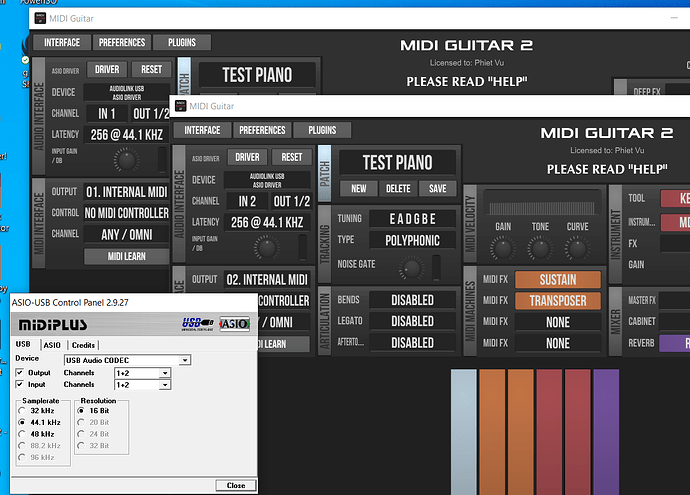Click ANY / OMNI channel in back window
Image resolution: width=690 pixels, height=495 pixels.
click(127, 235)
